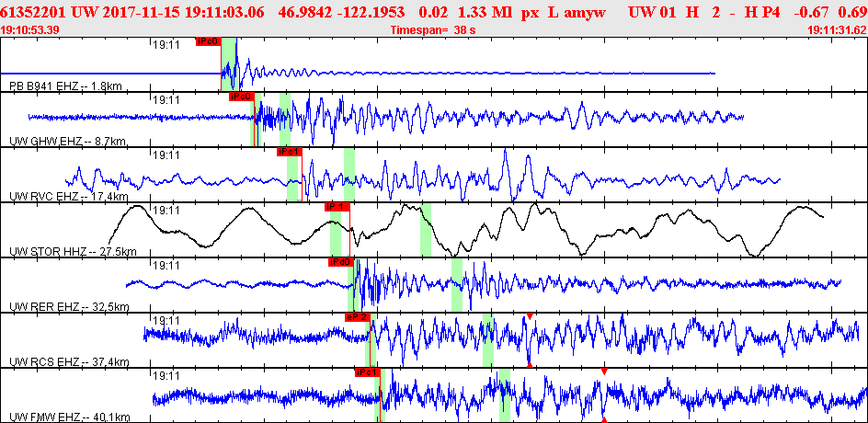Click the green highlighted window on B941 trace

click(229, 64)
